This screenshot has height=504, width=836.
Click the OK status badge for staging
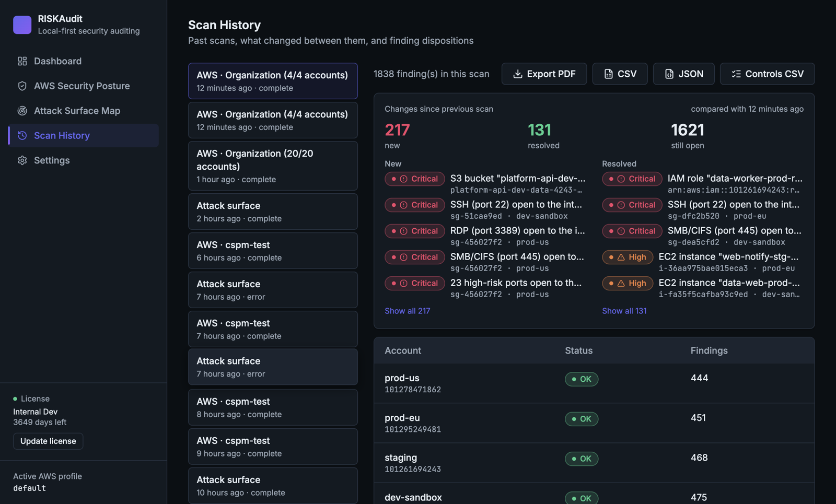[582, 459]
